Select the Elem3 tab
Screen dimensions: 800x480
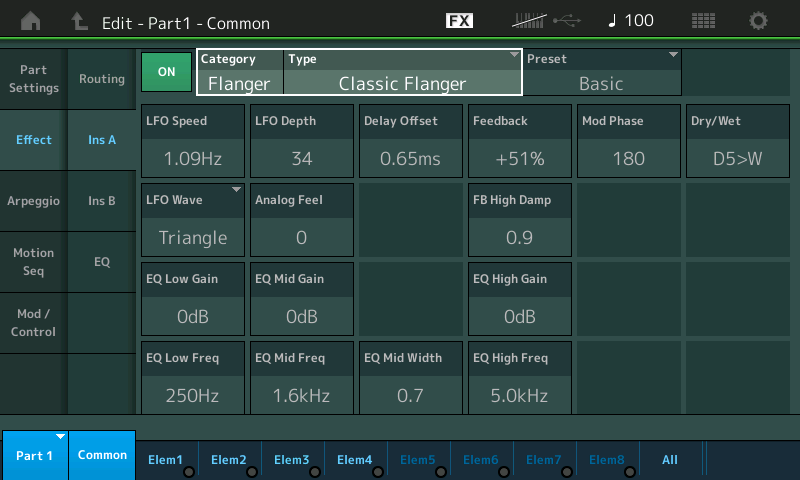(x=293, y=460)
